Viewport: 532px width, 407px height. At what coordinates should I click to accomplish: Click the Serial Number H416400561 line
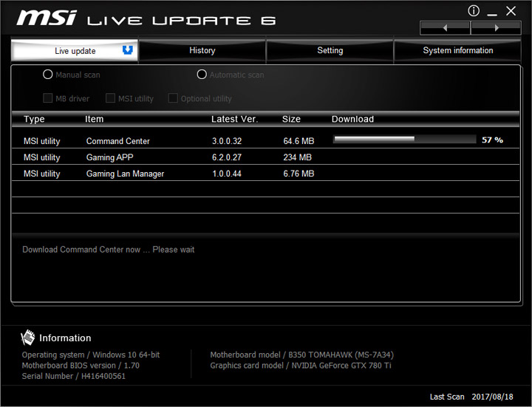tap(74, 376)
